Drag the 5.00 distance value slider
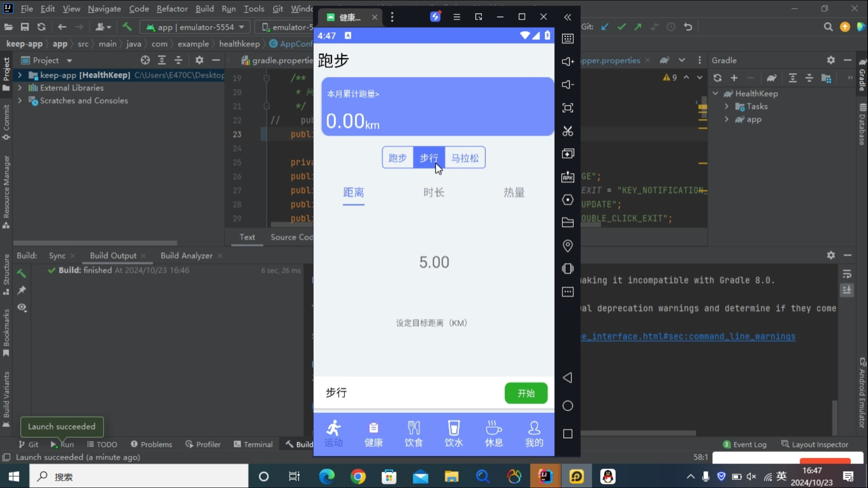Screen dimensions: 868x488 pos(434,262)
